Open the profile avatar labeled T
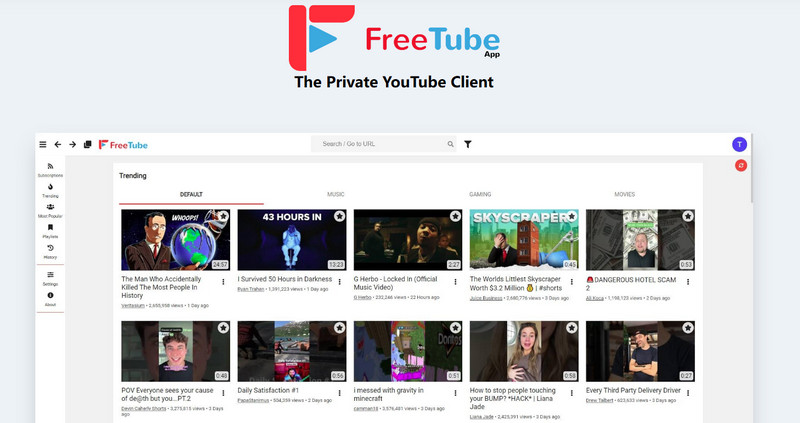Screen dimensions: 800x423 739,144
